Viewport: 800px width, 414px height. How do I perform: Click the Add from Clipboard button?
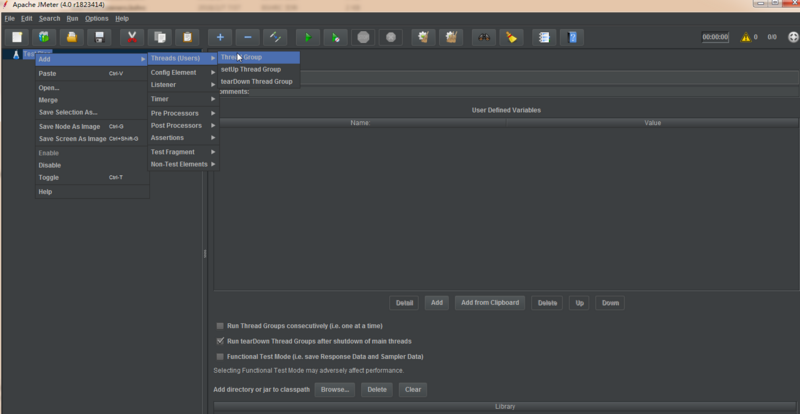490,303
